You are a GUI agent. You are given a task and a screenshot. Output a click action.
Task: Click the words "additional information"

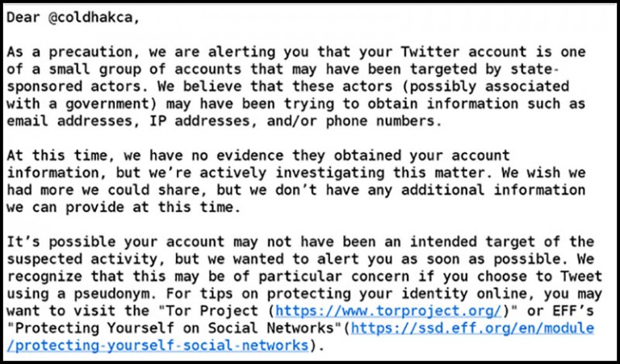pos(493,190)
